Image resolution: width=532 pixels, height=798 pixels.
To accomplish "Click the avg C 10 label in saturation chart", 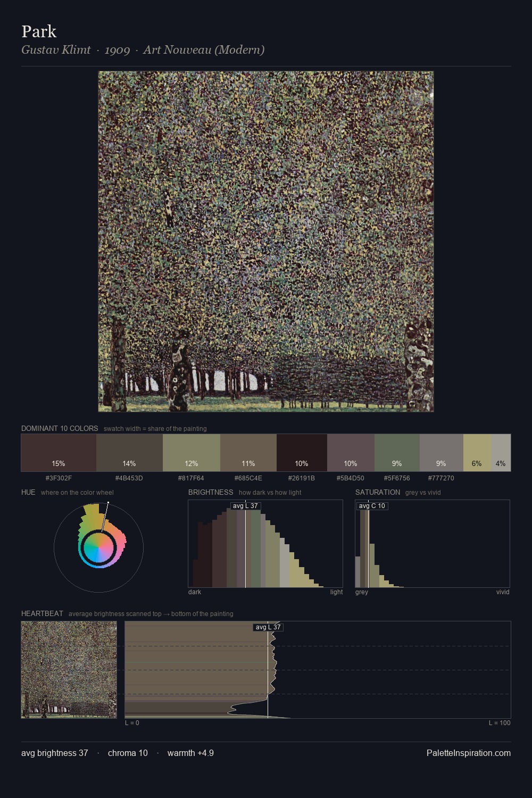I will pos(372,506).
